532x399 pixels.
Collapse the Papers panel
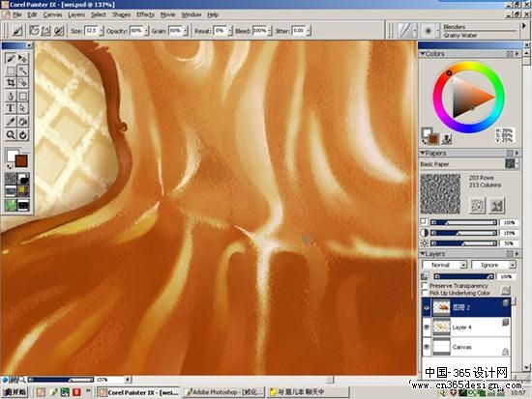point(423,154)
